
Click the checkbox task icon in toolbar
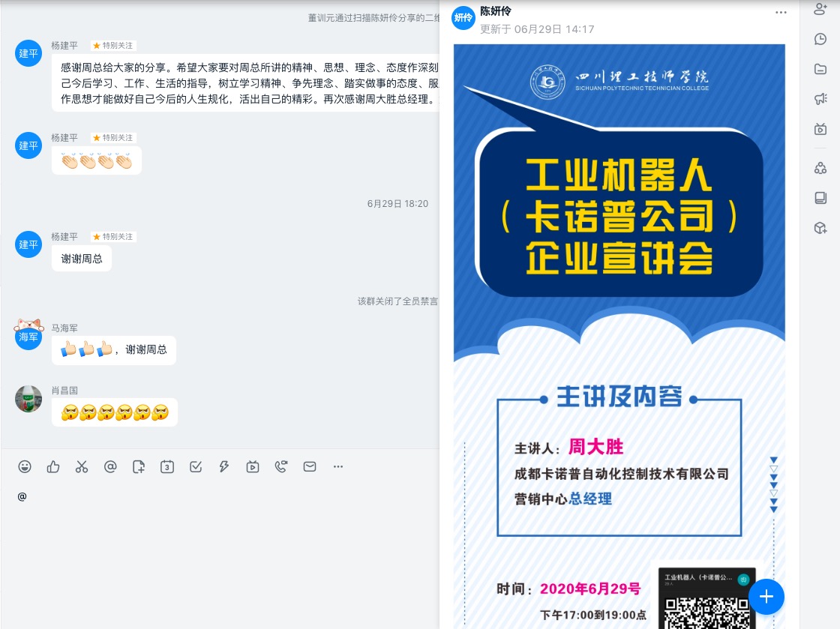[196, 467]
